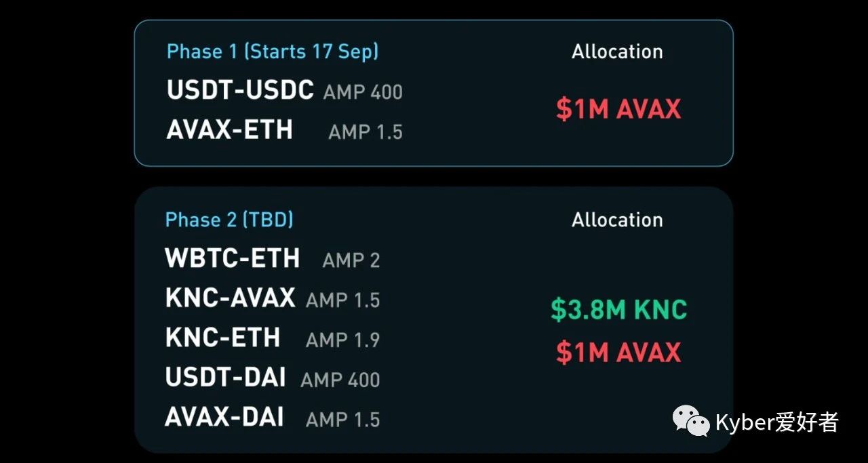Image resolution: width=868 pixels, height=463 pixels.
Task: Click the KNC-ETH pool name
Action: (x=222, y=337)
